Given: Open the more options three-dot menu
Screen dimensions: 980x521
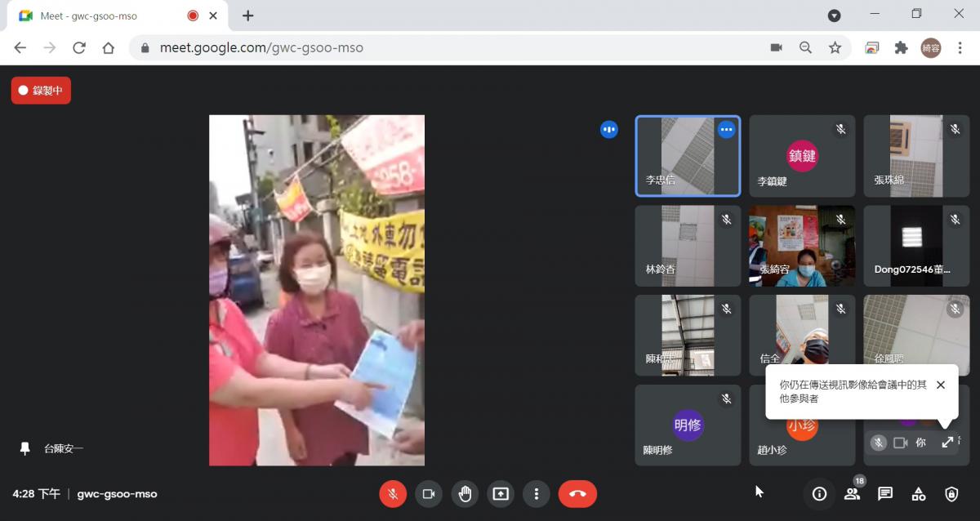Looking at the screenshot, I should pyautogui.click(x=537, y=494).
